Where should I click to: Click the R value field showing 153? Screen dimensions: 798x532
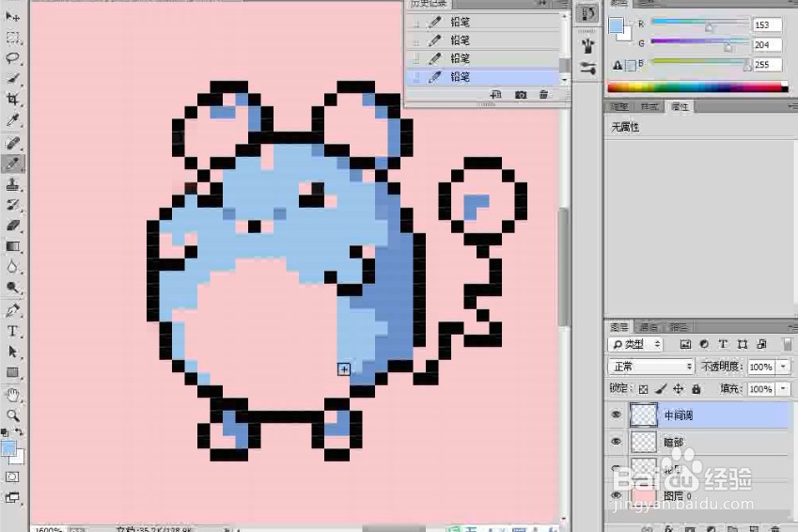coord(767,25)
